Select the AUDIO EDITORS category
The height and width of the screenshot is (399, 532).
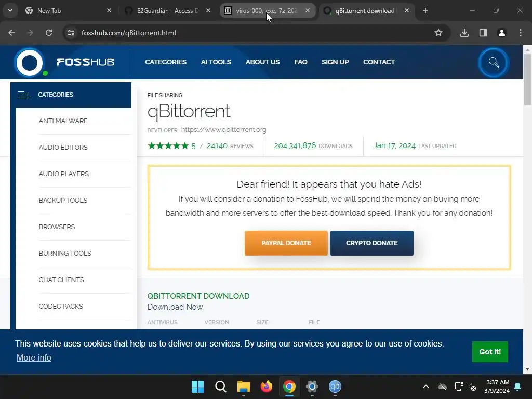[x=63, y=147]
